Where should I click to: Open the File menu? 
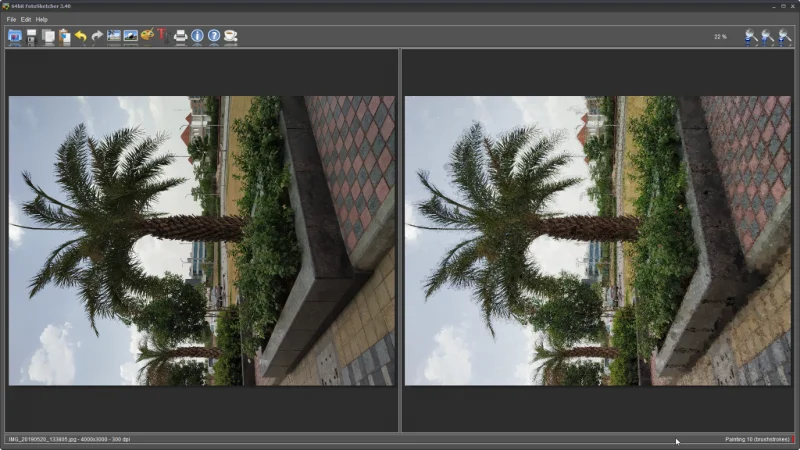[11, 19]
